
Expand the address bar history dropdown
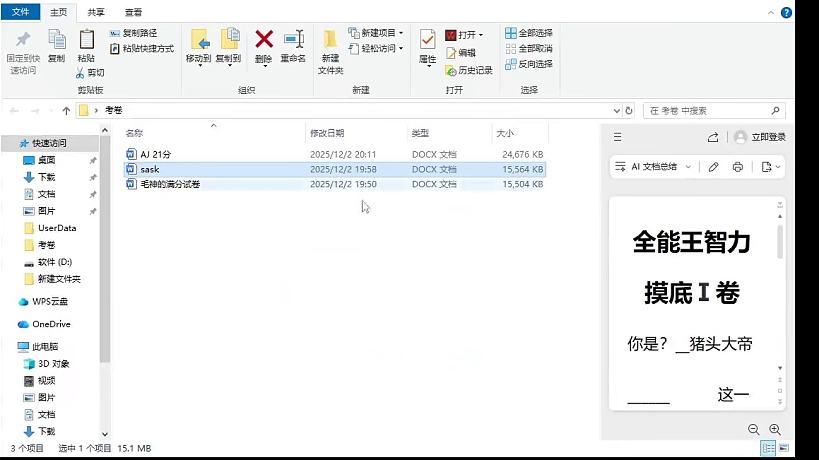click(617, 111)
